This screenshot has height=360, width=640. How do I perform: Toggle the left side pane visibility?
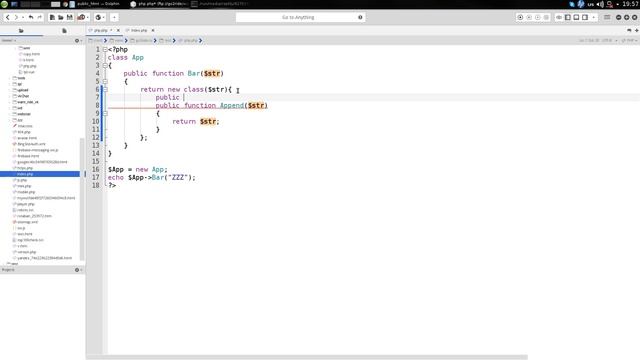568,17
